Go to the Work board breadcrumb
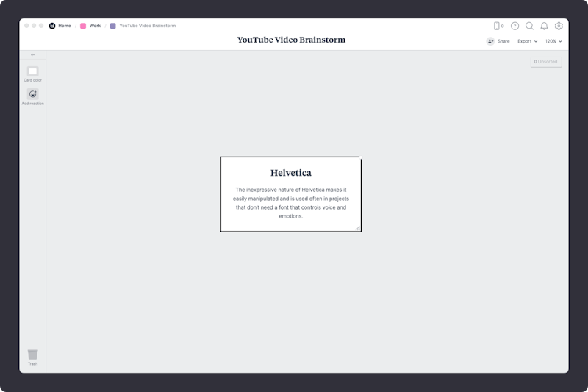Viewport: 588px width, 392px height. 95,26
